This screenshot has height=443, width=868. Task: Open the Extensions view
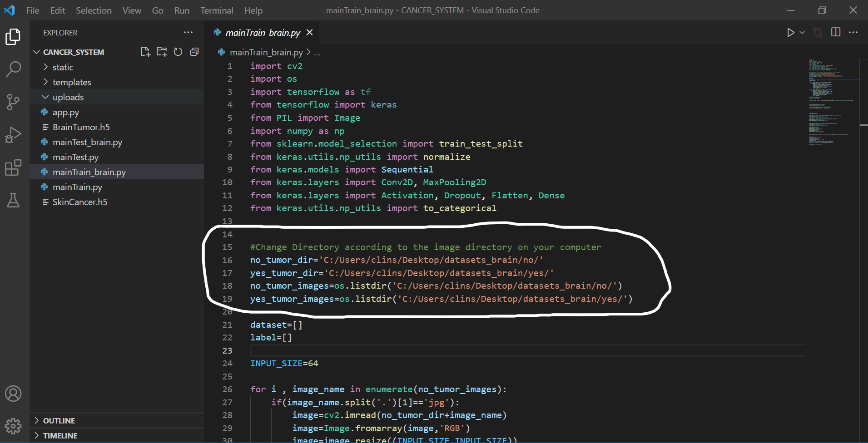[13, 167]
